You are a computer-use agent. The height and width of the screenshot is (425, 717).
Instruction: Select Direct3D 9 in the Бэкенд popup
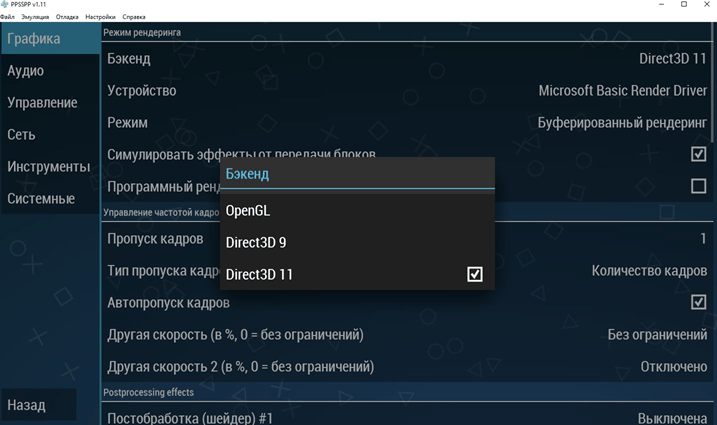357,242
